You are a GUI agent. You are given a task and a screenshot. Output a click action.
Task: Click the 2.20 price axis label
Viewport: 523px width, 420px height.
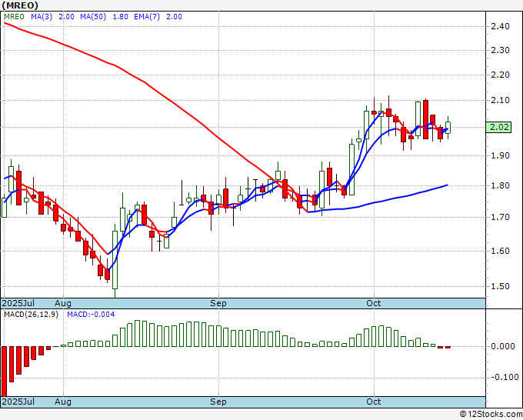click(501, 75)
